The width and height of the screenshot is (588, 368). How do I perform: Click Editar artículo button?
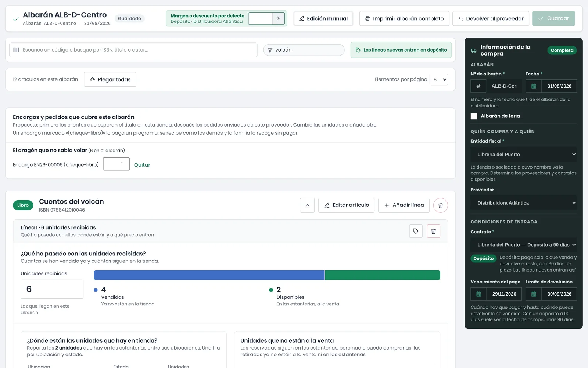346,205
